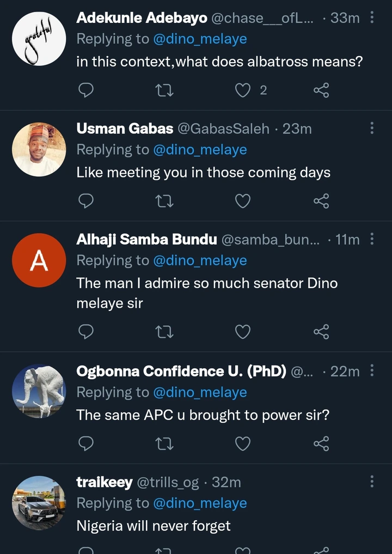Image resolution: width=392 pixels, height=554 pixels.
Task: Reply to Ogbonna Confidence U.'s tweet
Action: pyautogui.click(x=86, y=443)
